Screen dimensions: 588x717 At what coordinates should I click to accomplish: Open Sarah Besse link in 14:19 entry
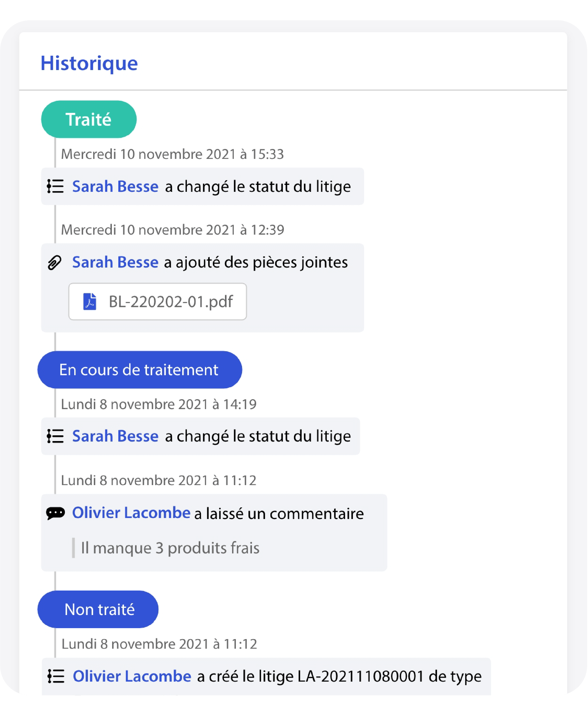coord(115,436)
